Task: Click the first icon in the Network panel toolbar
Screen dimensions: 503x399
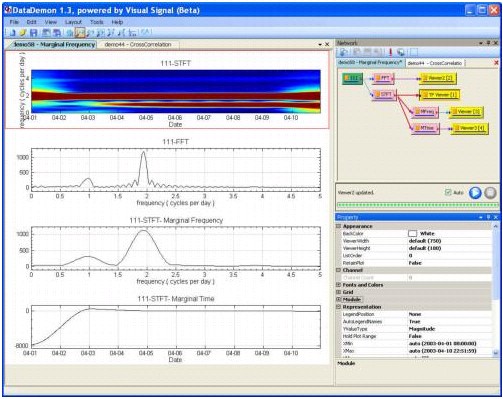Action: point(343,52)
